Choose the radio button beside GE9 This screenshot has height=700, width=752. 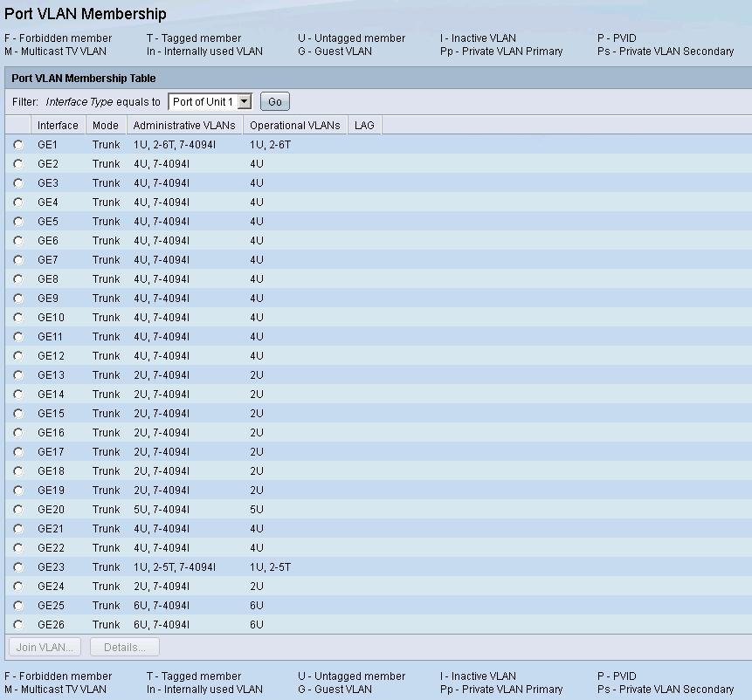(x=18, y=299)
